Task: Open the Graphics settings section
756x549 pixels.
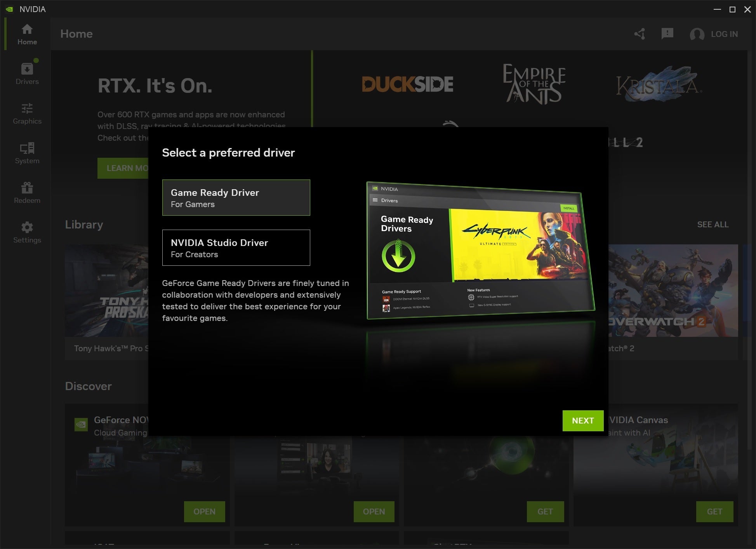Action: [27, 113]
